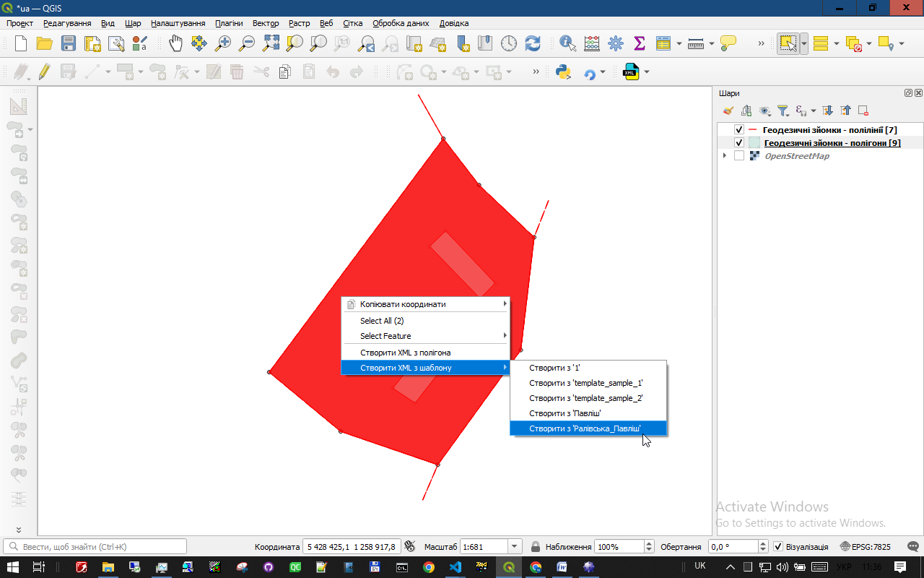Open the select features tool dropdown arrow
The height and width of the screenshot is (578, 924).
tap(804, 43)
